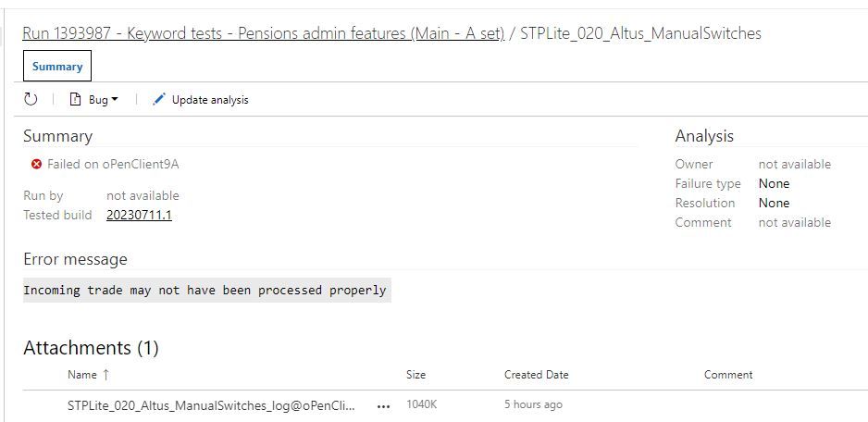Click the refresh icon in toolbar
This screenshot has width=868, height=422.
coord(31,99)
